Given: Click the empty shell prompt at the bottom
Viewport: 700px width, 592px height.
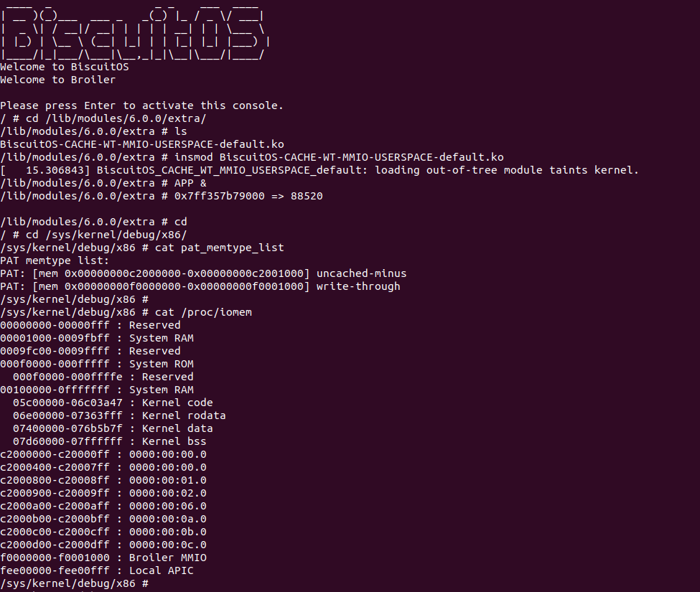Looking at the screenshot, I should (74, 583).
